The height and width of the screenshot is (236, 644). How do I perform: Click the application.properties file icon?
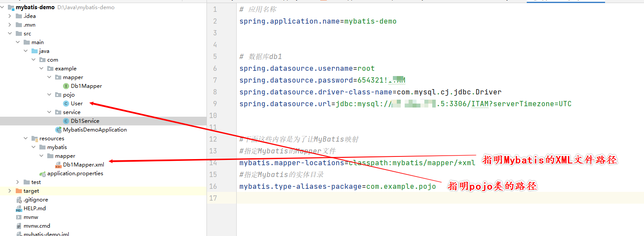[42, 174]
